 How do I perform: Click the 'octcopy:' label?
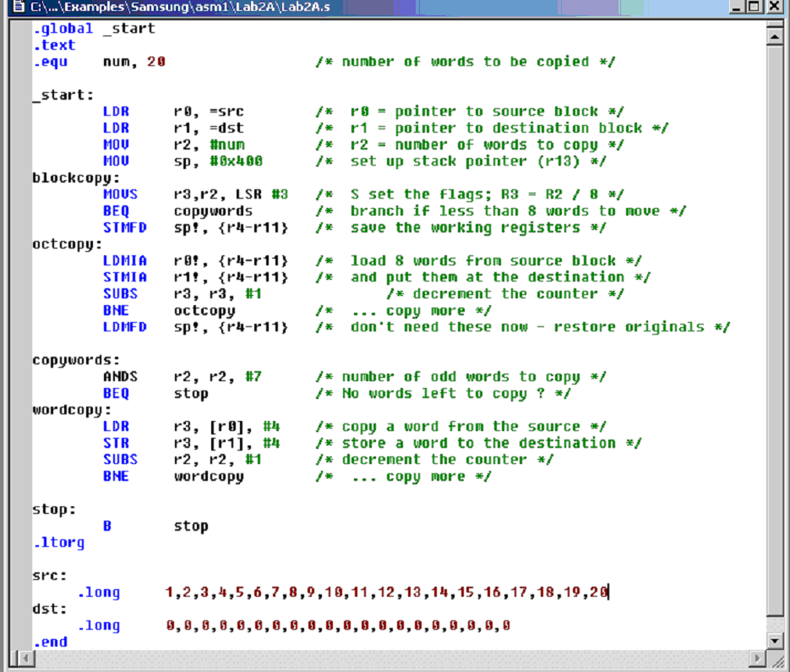coord(68,244)
